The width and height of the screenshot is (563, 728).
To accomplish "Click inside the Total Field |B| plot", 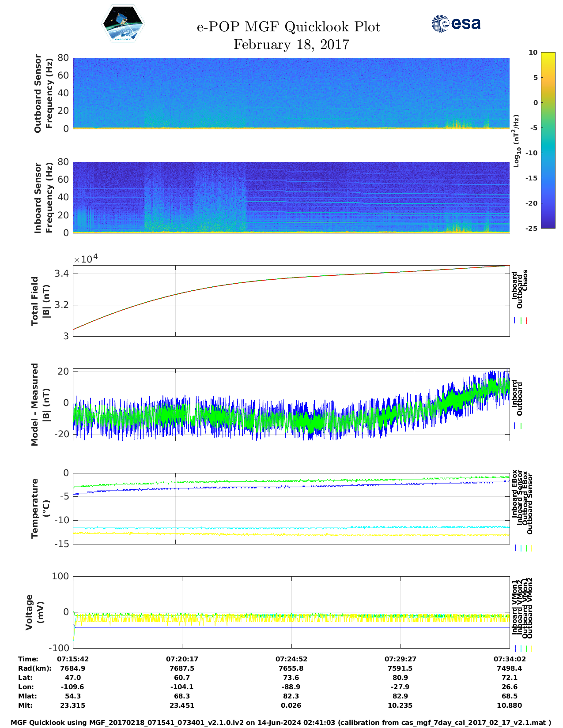I will pyautogui.click(x=291, y=301).
